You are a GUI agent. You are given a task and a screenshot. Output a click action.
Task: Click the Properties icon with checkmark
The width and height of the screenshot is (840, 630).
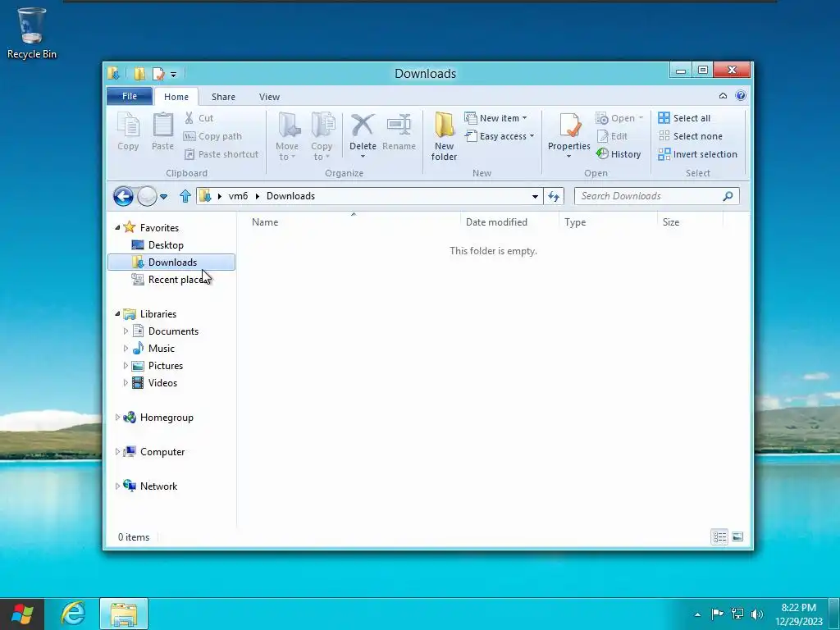tap(569, 126)
